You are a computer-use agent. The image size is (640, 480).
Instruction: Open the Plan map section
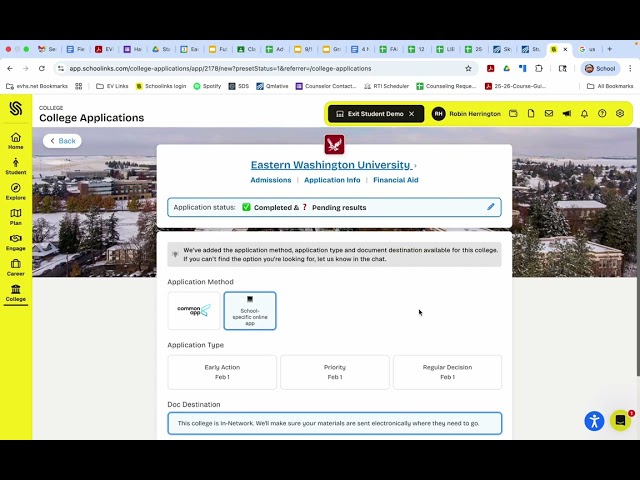point(16,217)
